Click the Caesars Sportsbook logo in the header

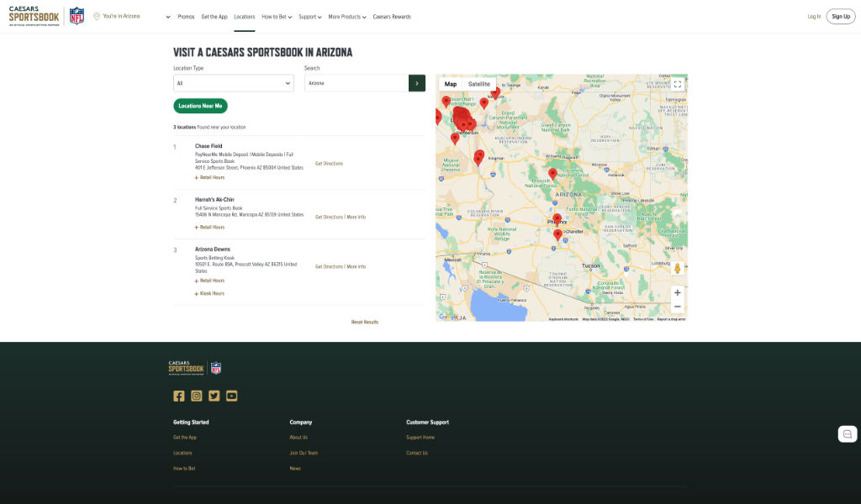click(x=34, y=17)
